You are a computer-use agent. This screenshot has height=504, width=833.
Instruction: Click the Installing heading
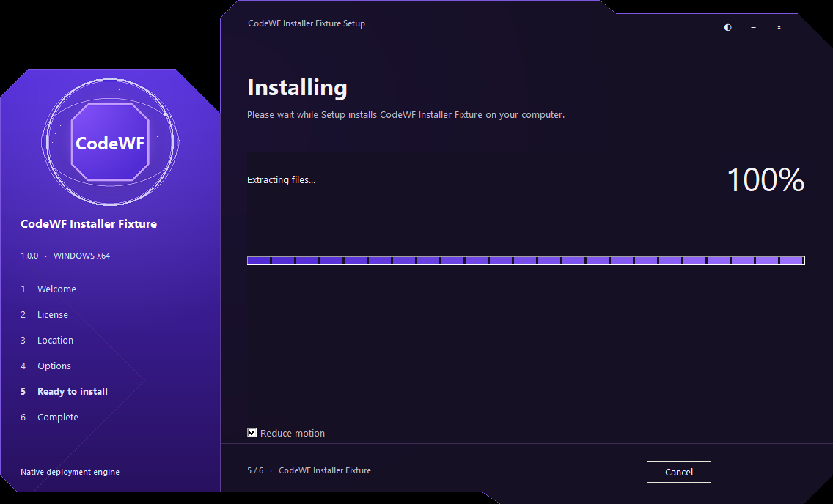pyautogui.click(x=298, y=87)
